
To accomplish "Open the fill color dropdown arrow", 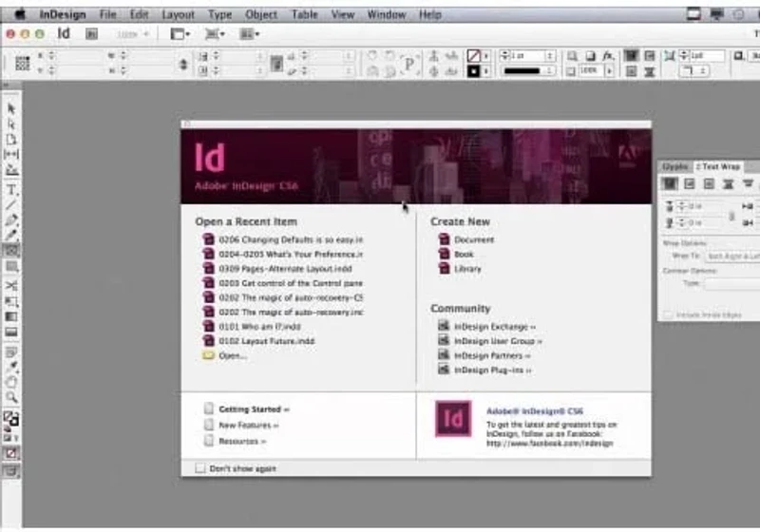I will click(486, 56).
